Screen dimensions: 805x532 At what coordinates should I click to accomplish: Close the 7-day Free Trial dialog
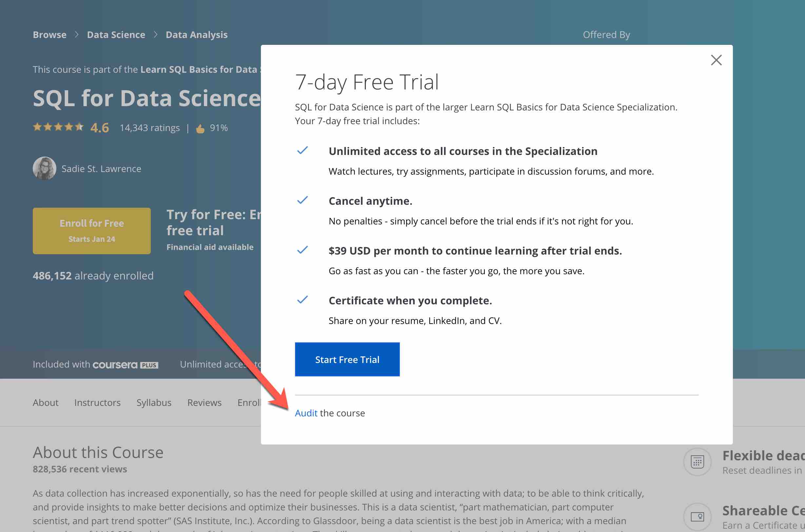coord(717,60)
